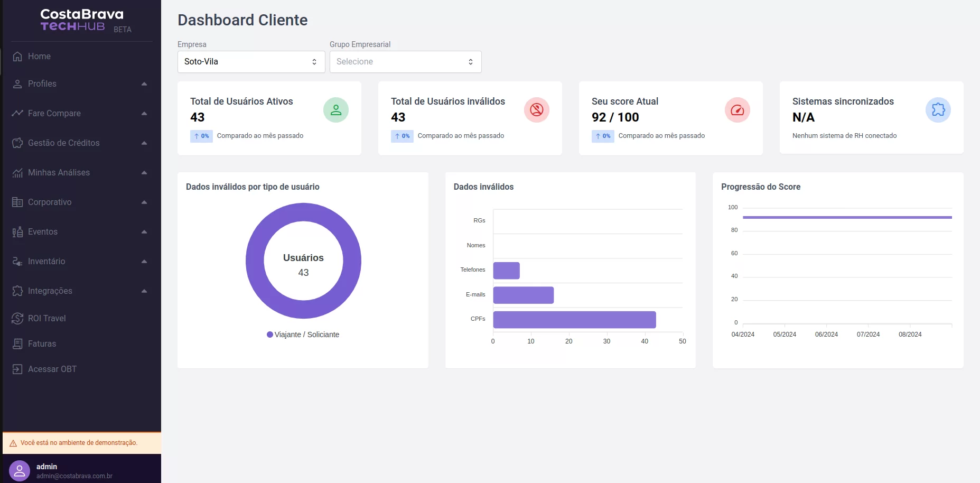Click the Home icon in sidebar
The image size is (980, 483).
pyautogui.click(x=17, y=57)
